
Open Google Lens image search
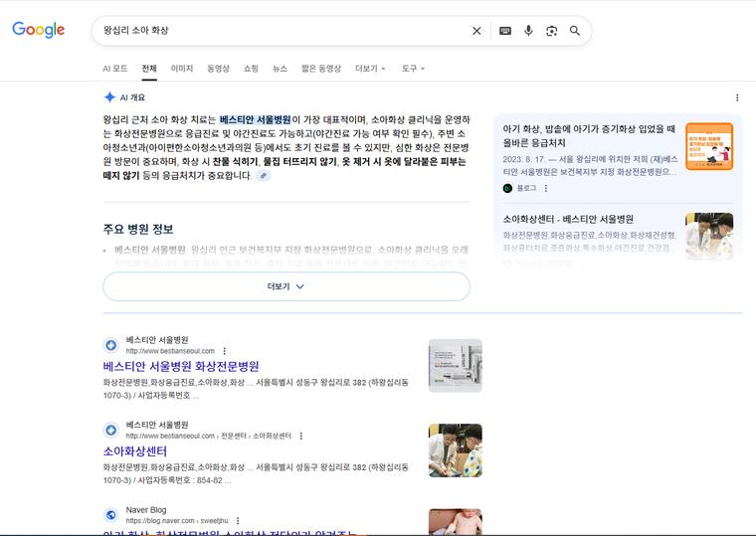click(551, 31)
